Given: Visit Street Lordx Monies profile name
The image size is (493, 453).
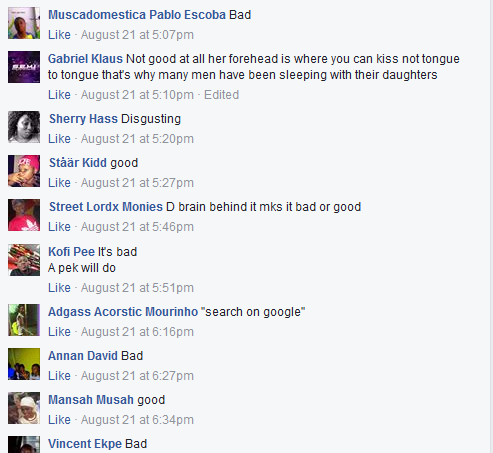Looking at the screenshot, I should pos(106,207).
